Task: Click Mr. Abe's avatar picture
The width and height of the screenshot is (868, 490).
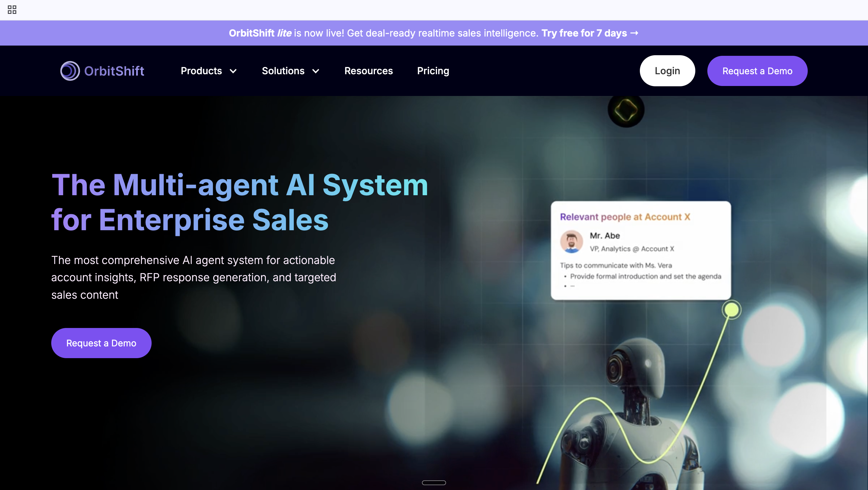Action: point(571,241)
